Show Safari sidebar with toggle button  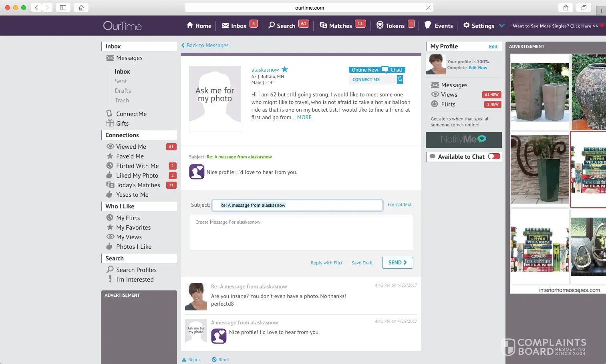pos(63,8)
